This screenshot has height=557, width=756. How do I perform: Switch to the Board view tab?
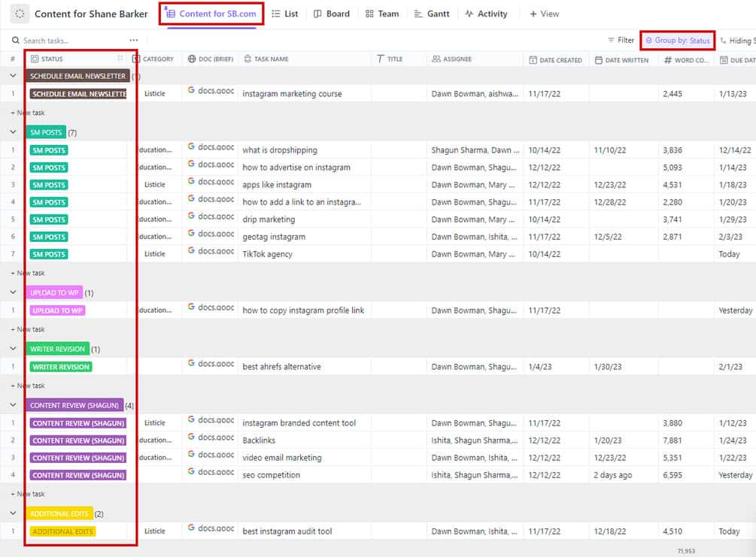tap(332, 14)
